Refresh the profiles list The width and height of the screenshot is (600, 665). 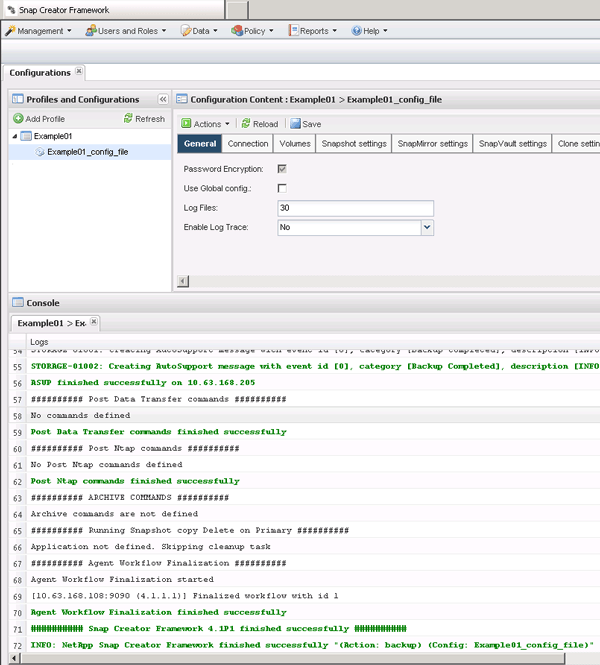coord(143,118)
